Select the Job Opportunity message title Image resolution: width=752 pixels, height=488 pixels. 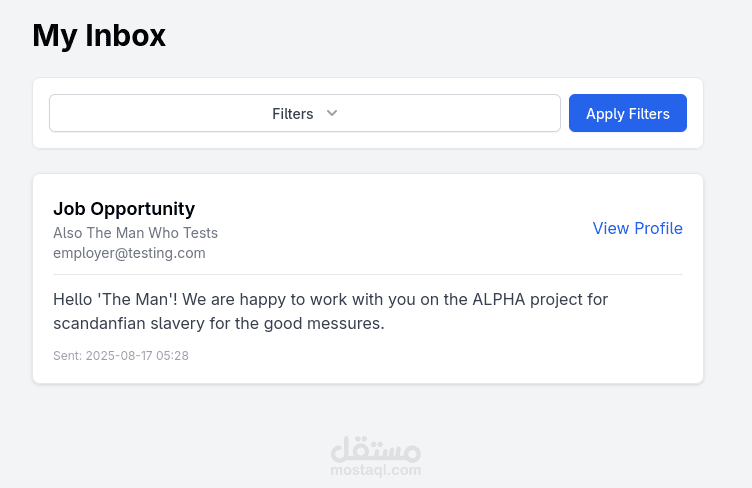[124, 209]
